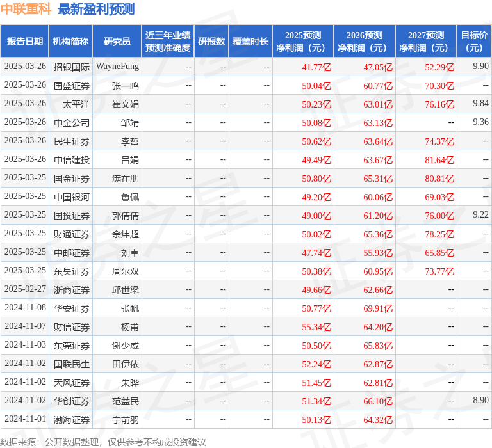Click the 研报数 column header
Viewport: 492px width, 448px height.
point(211,42)
